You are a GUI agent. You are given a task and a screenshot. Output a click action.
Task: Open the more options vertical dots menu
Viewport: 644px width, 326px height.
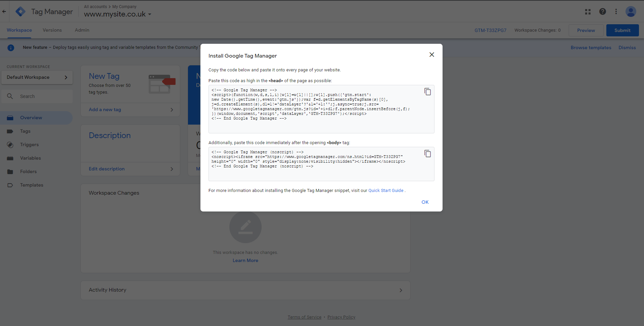pos(616,11)
